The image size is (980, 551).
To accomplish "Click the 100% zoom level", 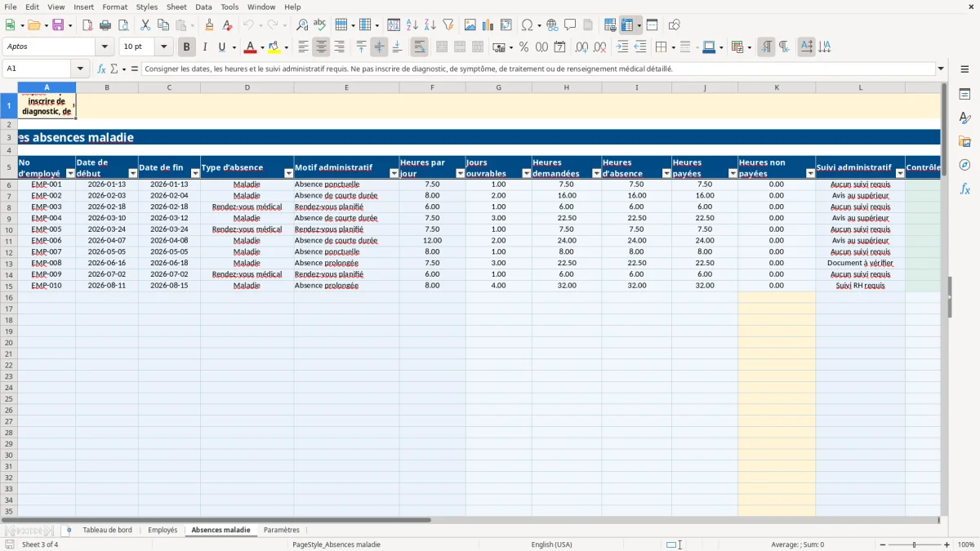I will [966, 544].
